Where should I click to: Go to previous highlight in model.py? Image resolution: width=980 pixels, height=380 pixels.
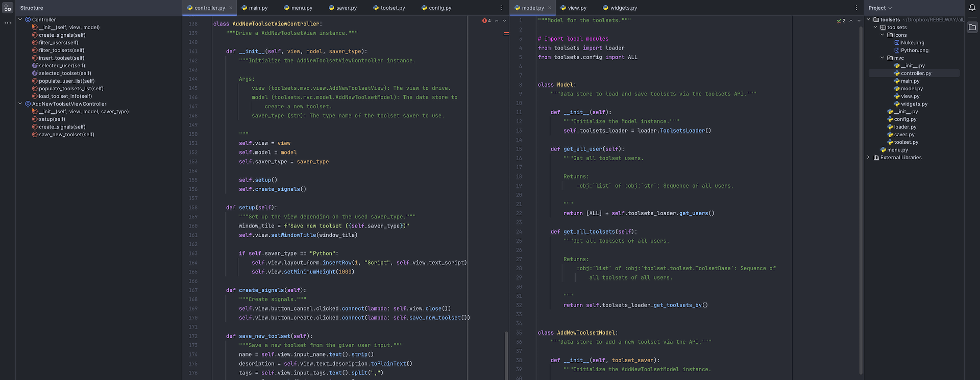click(851, 21)
